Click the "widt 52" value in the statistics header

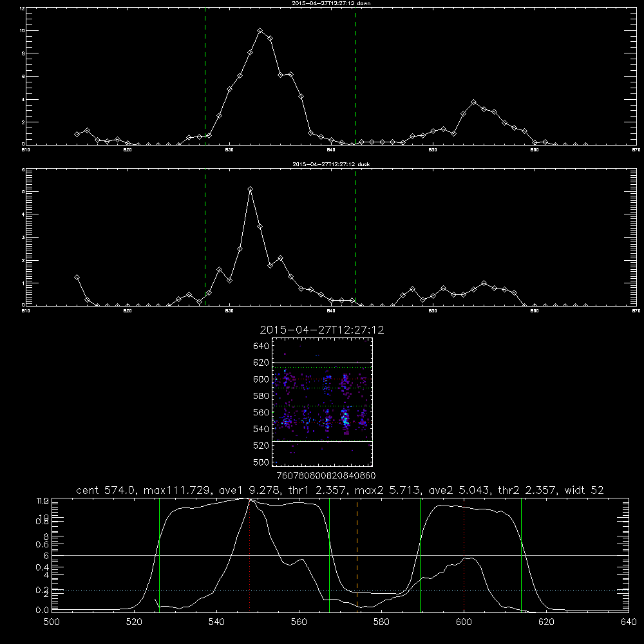tap(585, 490)
